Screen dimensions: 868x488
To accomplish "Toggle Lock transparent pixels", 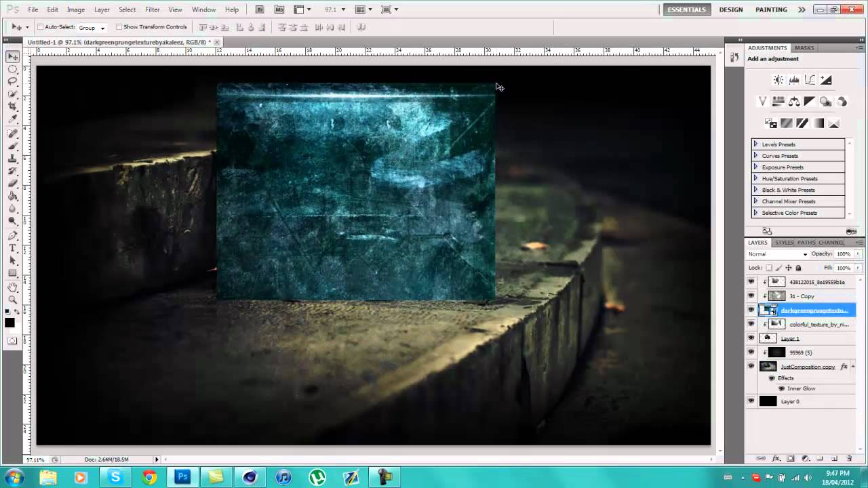I will coord(769,268).
